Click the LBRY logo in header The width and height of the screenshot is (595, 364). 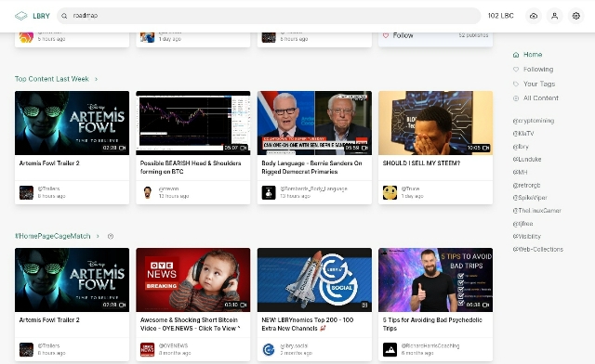33,16
